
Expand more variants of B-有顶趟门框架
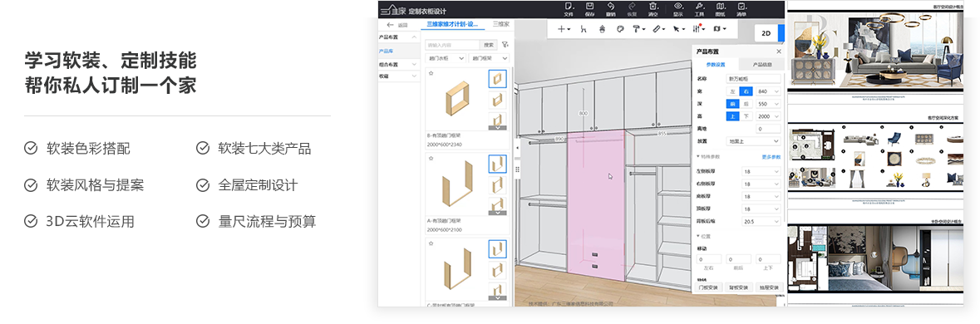click(x=498, y=127)
